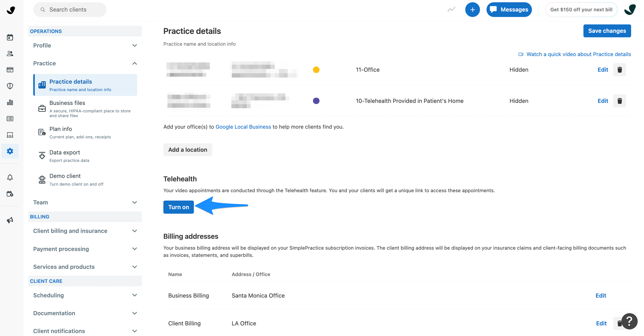
Task: Open the Calendar from the sidebar
Action: [10, 37]
